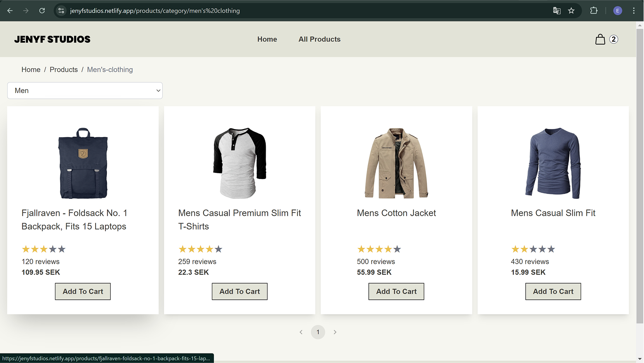Click the next-page chevron below products
The width and height of the screenshot is (644, 363).
(x=335, y=332)
